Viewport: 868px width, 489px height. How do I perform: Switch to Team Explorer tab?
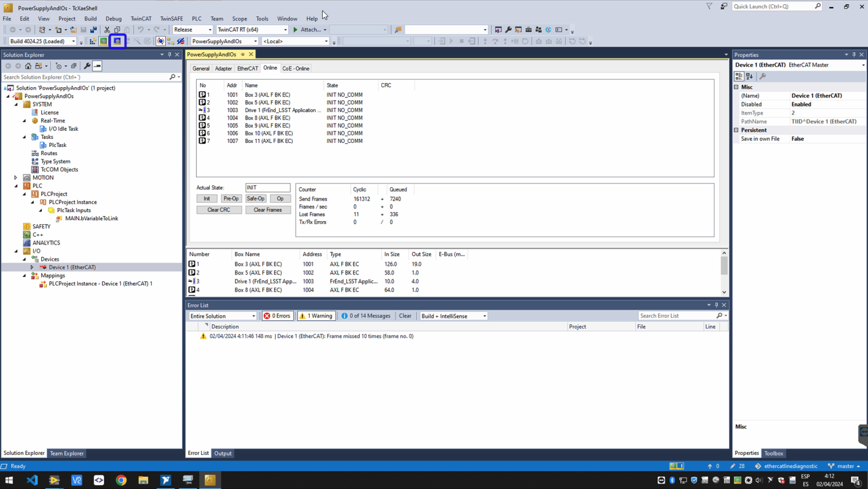coord(67,453)
